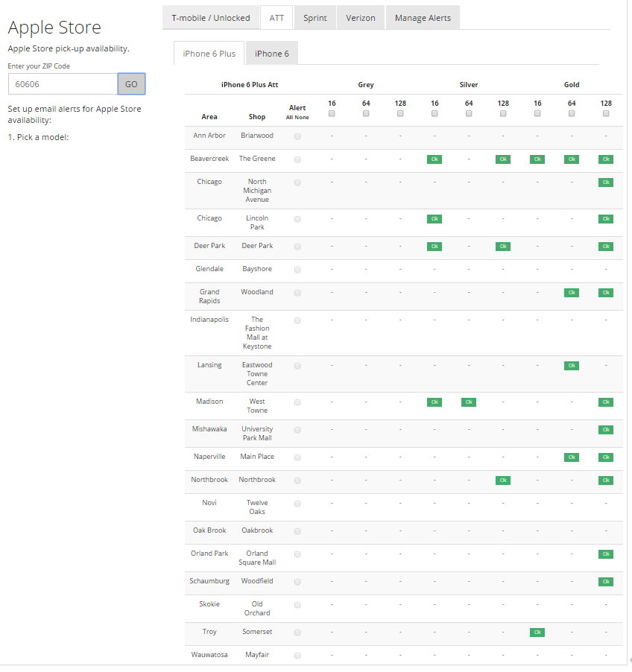
Task: Check the Grey 16 column checkbox
Action: [332, 113]
